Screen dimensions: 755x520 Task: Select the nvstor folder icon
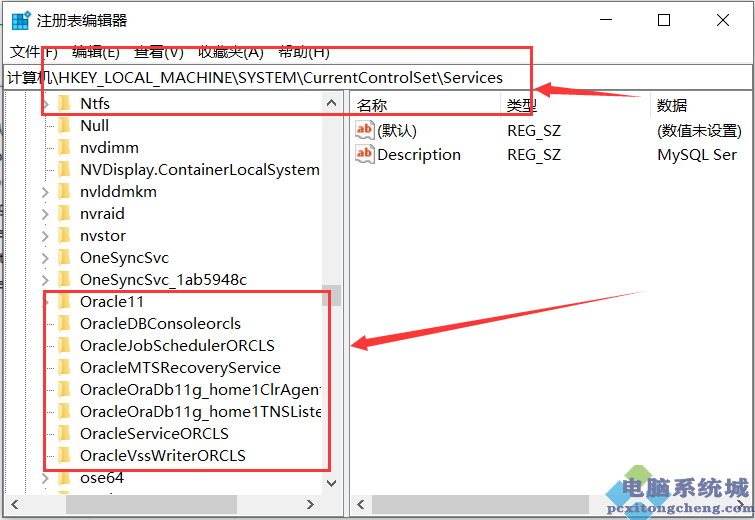(x=64, y=235)
